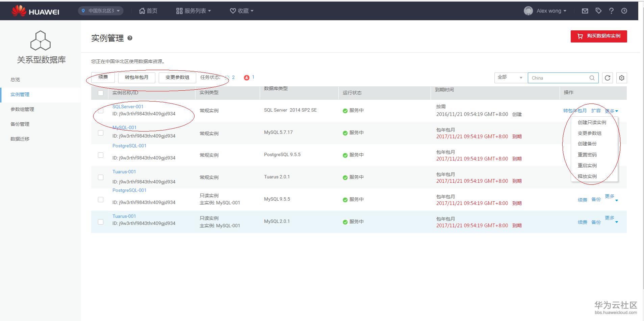Click the tag icon in top bar
Viewport: 644px width, 321px height.
coord(598,11)
